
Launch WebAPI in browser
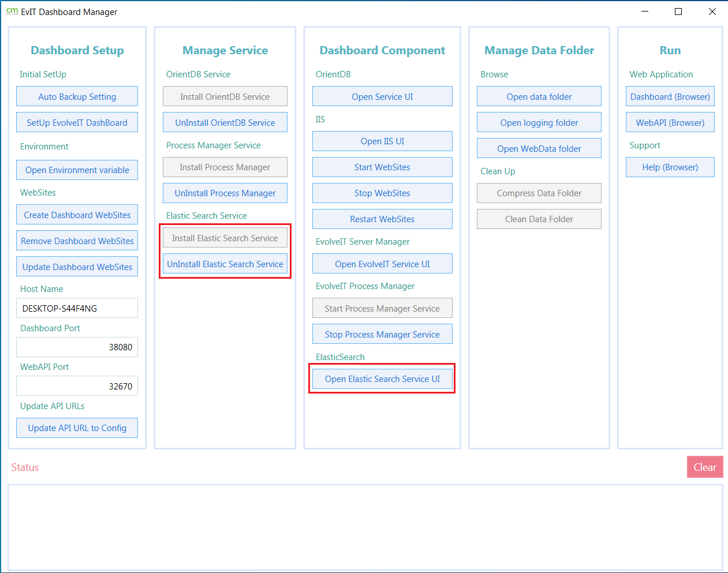[670, 122]
